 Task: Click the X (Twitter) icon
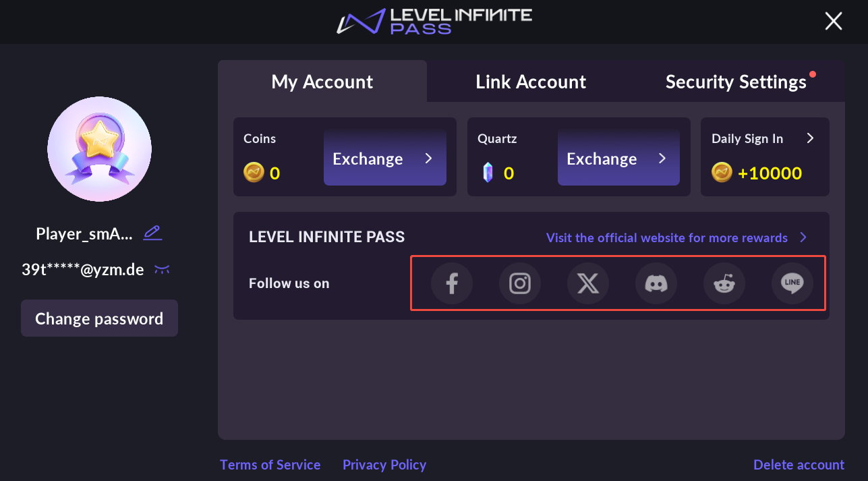(x=588, y=283)
